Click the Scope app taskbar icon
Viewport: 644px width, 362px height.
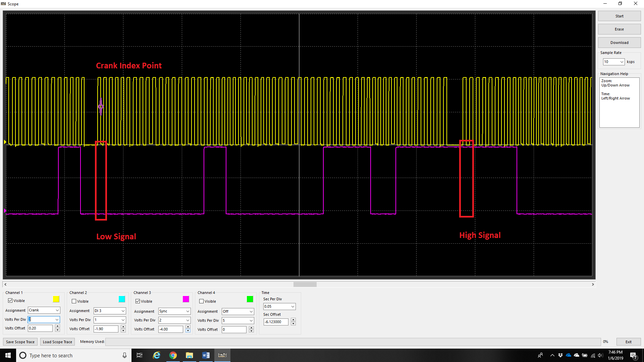coord(222,355)
